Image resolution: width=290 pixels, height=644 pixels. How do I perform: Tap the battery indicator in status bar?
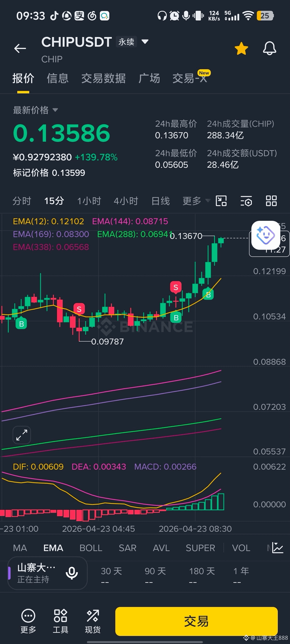[x=265, y=16]
